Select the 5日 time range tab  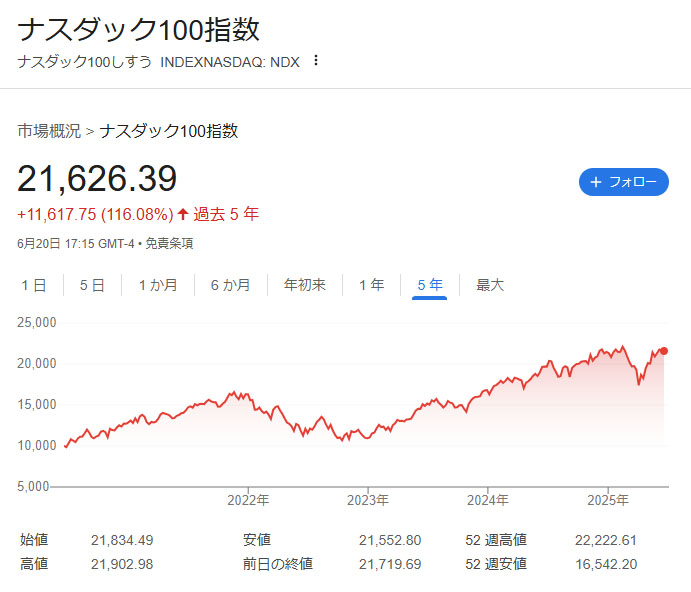(x=92, y=285)
